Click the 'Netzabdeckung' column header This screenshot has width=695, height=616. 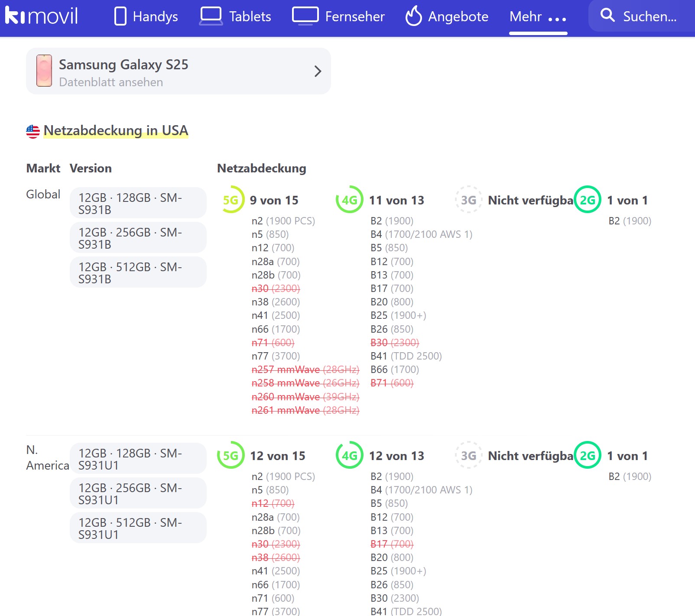(262, 168)
